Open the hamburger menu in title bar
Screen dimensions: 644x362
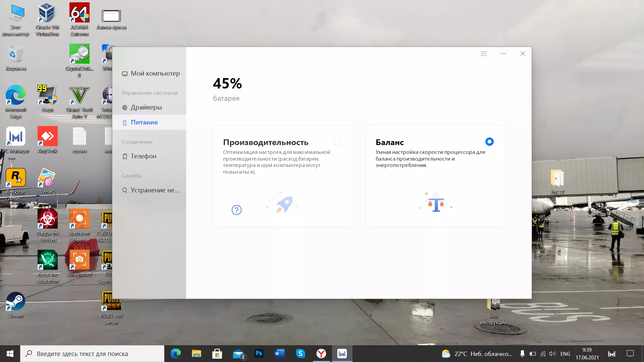click(x=483, y=54)
